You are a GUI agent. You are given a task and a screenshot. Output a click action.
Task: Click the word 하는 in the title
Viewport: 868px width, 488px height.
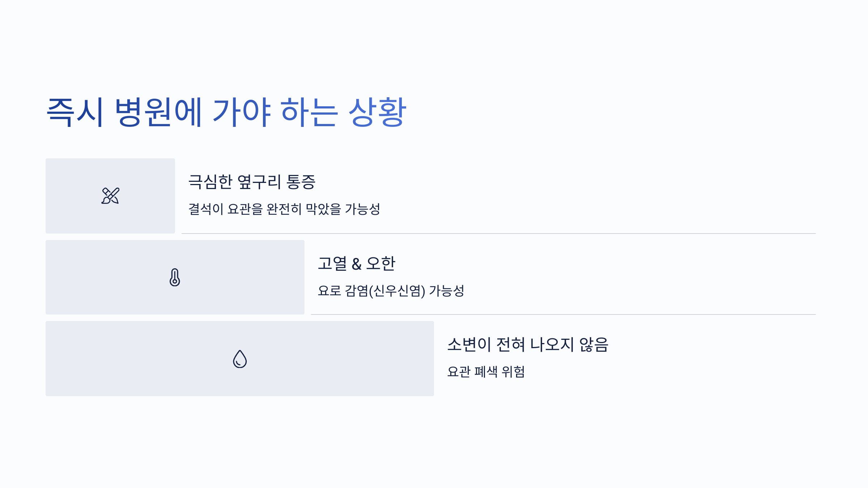(310, 112)
